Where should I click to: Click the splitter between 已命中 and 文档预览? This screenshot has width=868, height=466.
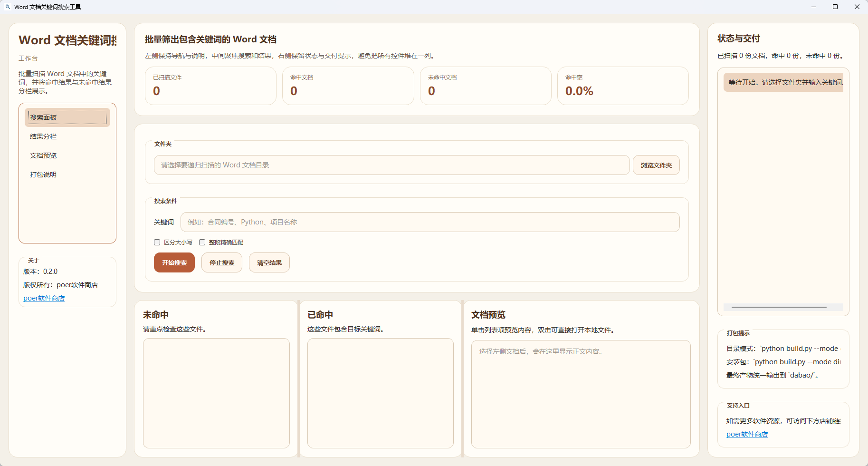[462, 379]
